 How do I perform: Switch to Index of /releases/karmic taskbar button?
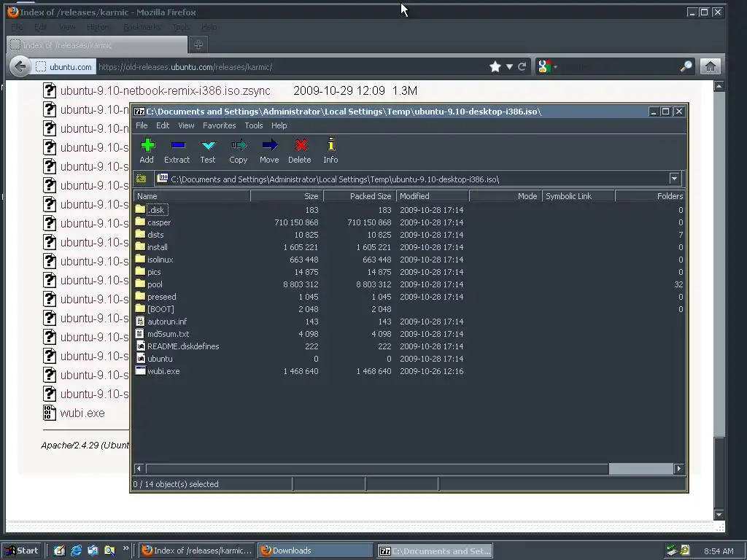197,551
